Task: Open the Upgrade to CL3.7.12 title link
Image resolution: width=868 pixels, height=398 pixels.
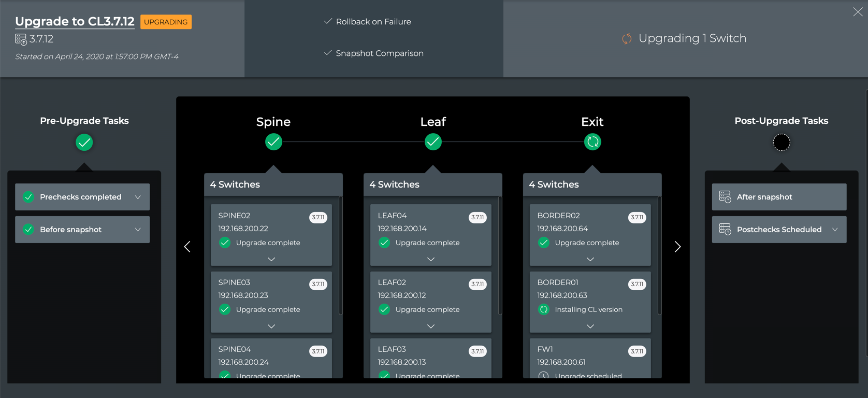Action: (75, 21)
